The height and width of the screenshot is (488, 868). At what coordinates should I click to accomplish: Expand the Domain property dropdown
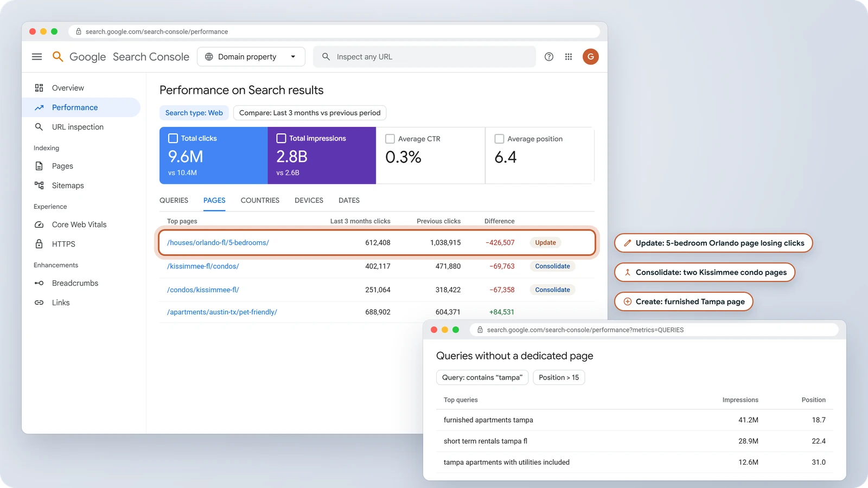251,57
